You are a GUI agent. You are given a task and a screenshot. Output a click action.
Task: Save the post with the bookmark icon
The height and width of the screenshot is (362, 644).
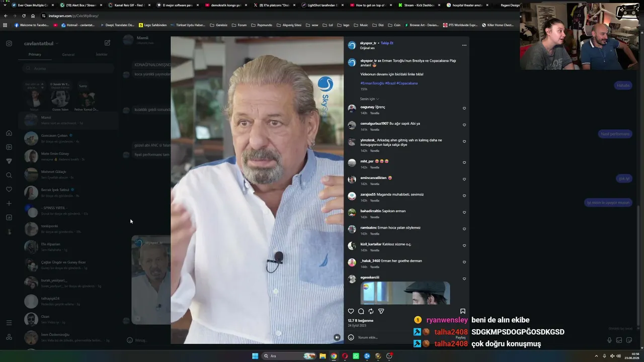tap(463, 311)
